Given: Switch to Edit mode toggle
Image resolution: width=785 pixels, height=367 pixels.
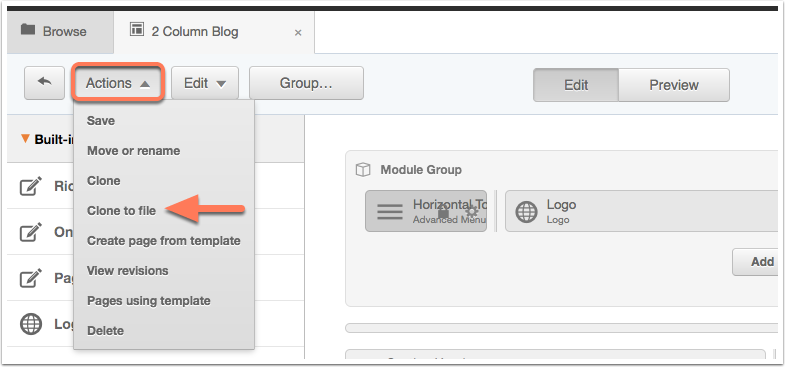Looking at the screenshot, I should (576, 85).
